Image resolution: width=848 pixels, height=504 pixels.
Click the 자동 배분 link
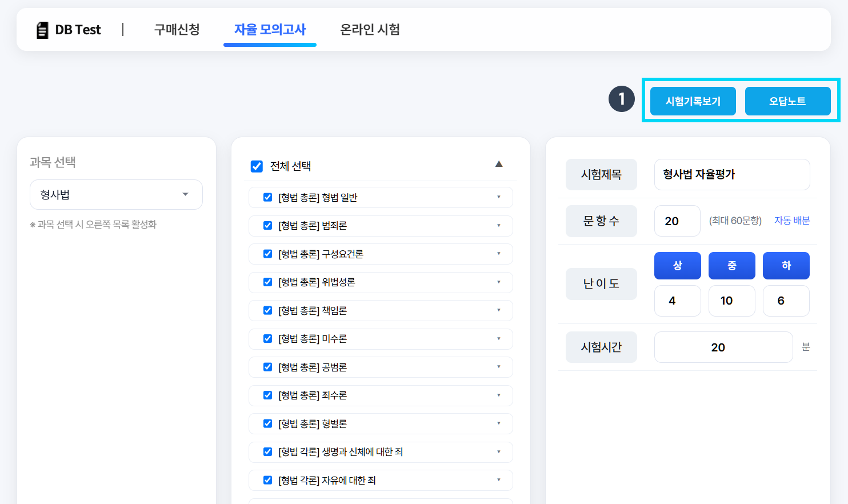coord(792,221)
